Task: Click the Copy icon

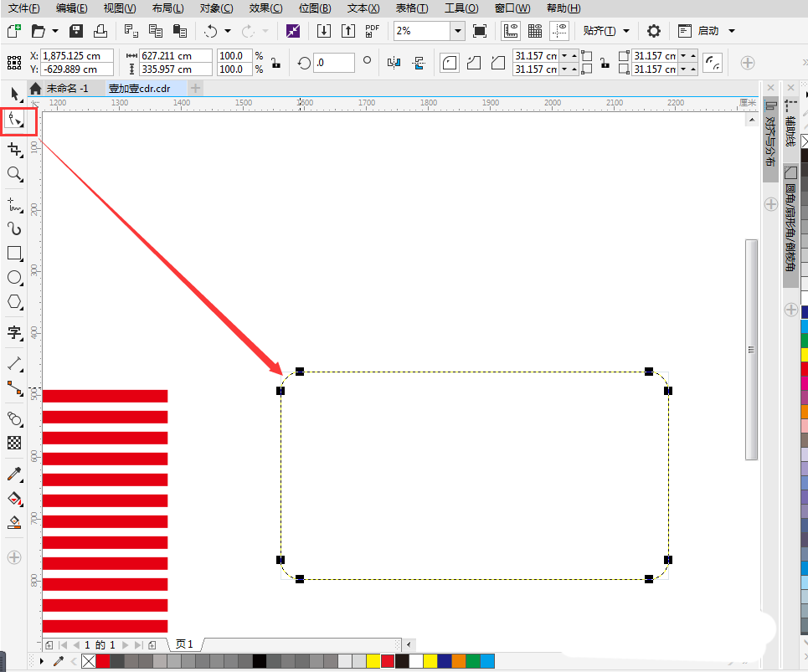Action: [x=155, y=31]
